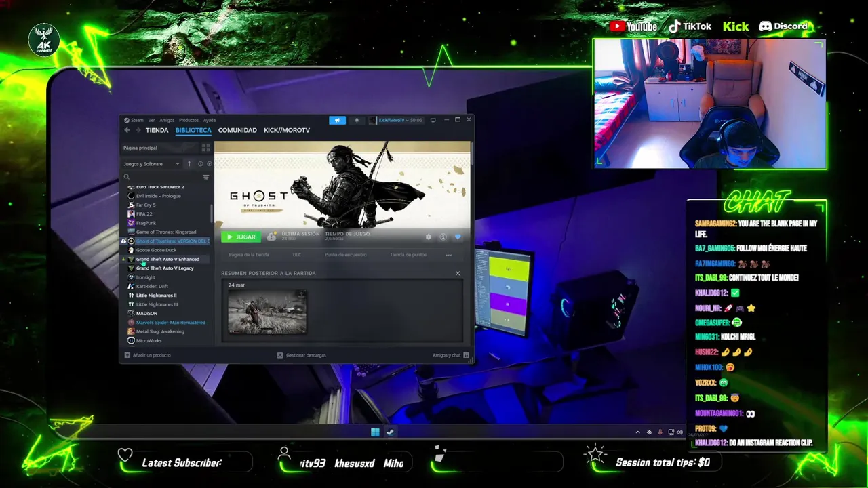Click the back navigation arrow
868x488 pixels.
click(127, 130)
